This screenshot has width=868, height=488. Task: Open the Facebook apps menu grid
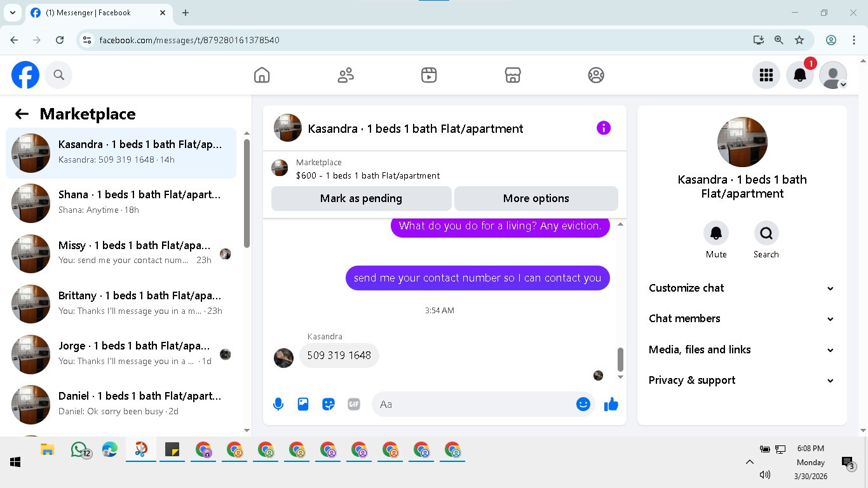tap(766, 75)
